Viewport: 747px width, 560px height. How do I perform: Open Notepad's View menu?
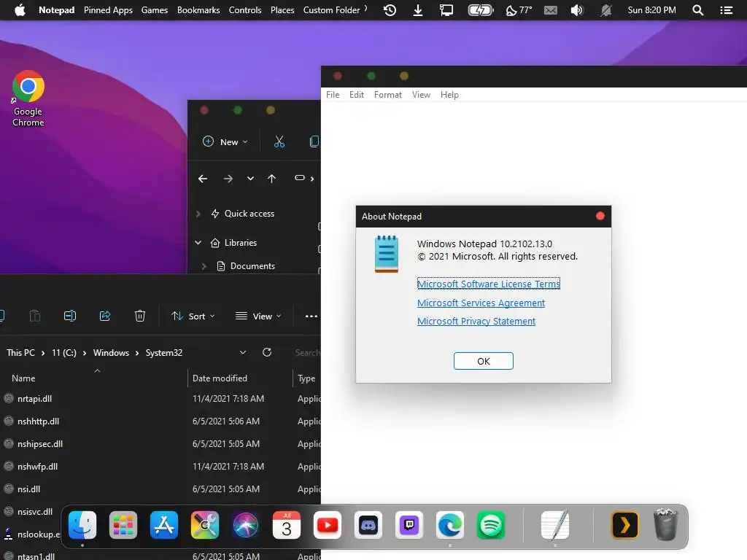coord(421,95)
